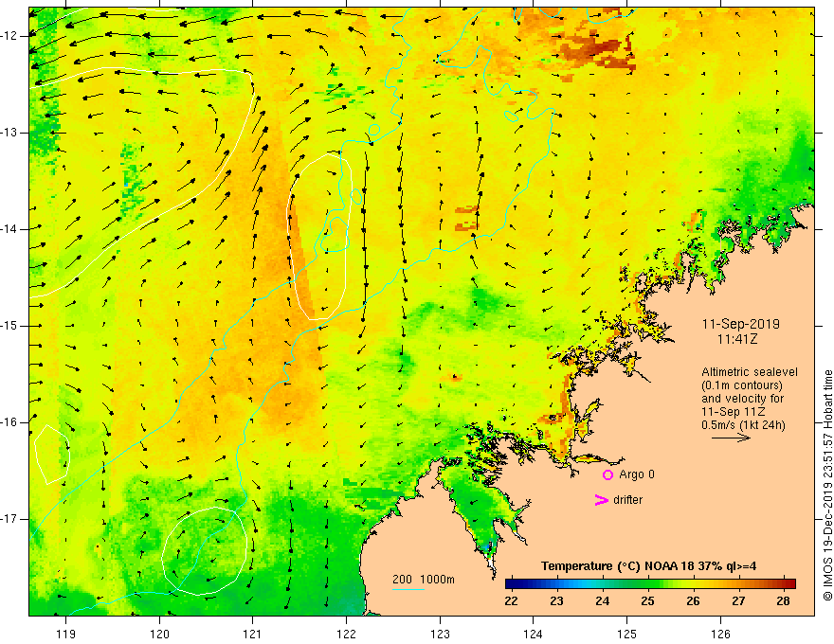Click the cyan 200 1000m depth contour legend line
Viewport: 834px width, 644px height.
(408, 589)
